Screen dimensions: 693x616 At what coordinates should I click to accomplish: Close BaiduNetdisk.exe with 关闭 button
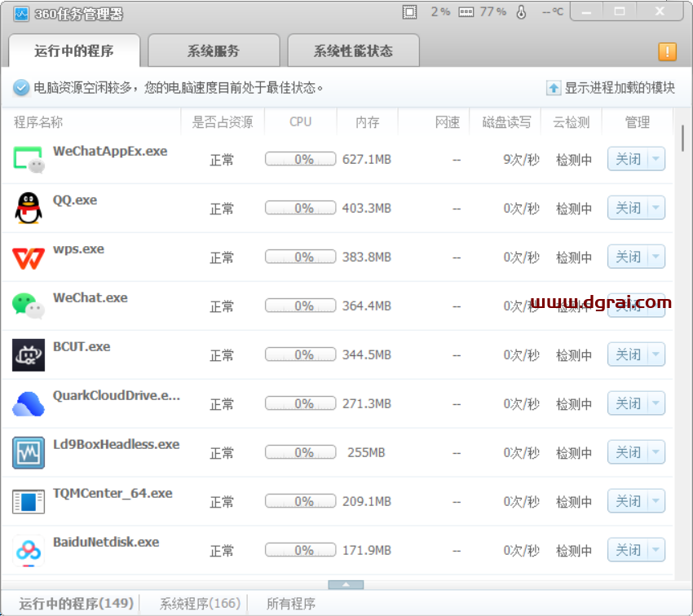(x=628, y=551)
